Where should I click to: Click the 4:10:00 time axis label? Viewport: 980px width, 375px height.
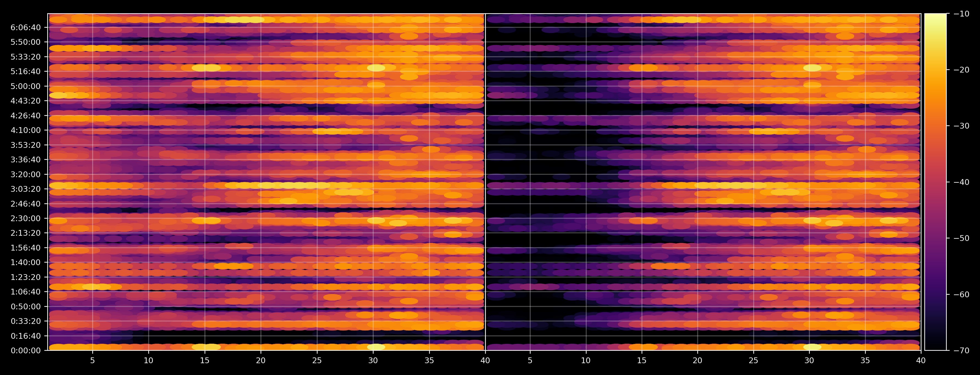[26, 130]
